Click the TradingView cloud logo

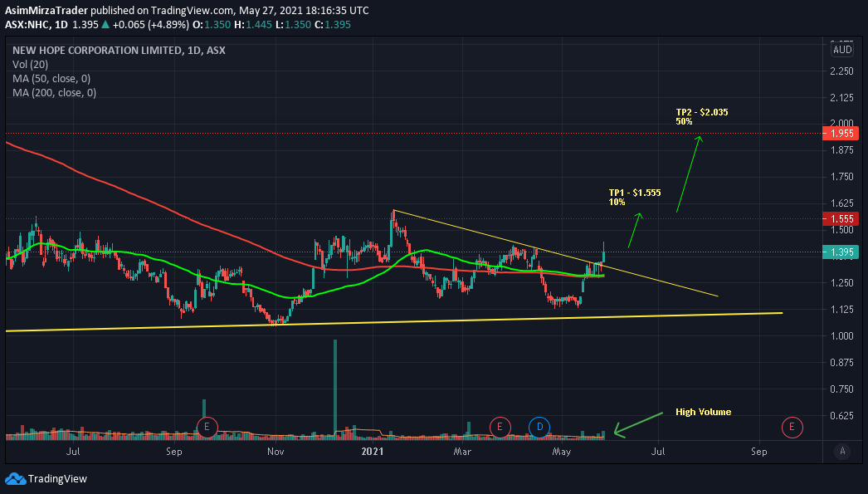click(15, 478)
